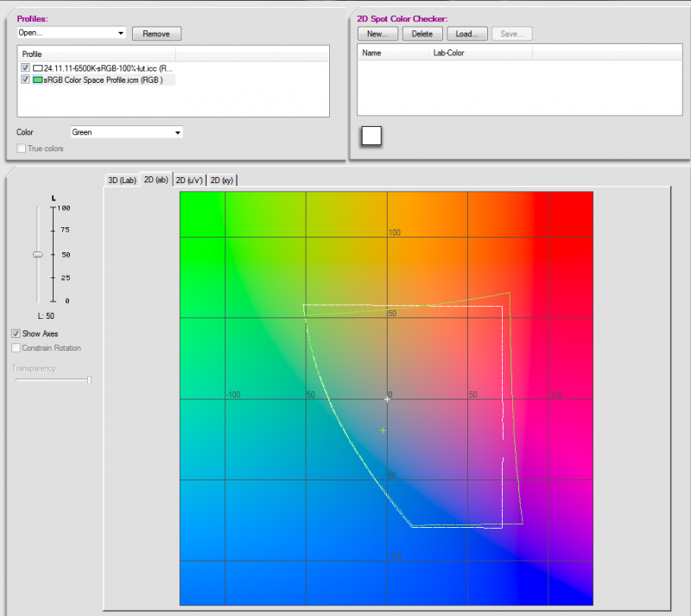
Task: Click the Profile column header
Action: pyautogui.click(x=97, y=54)
